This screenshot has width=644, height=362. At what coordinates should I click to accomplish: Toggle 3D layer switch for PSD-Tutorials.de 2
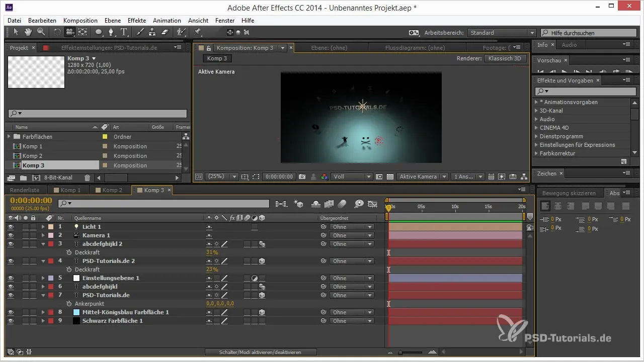[x=262, y=261]
